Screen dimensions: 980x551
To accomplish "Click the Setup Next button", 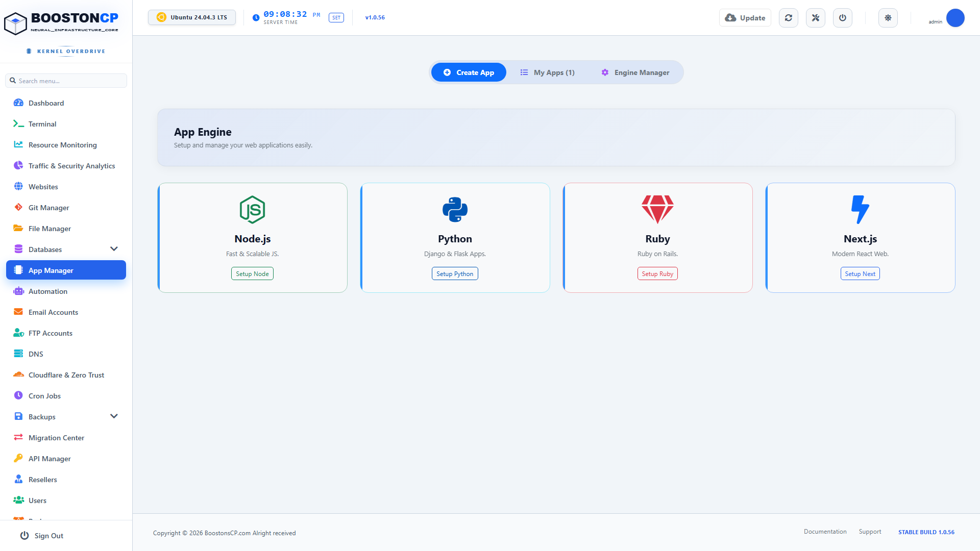I will pos(860,274).
